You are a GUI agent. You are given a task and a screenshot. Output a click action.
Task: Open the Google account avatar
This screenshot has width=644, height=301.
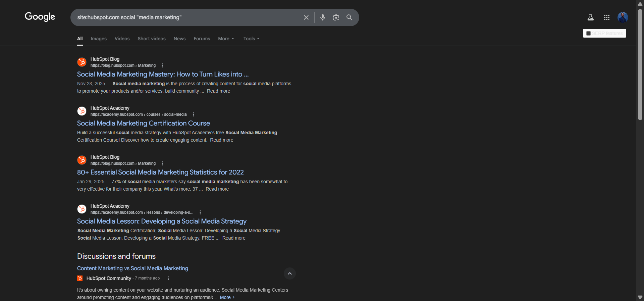coord(623,17)
